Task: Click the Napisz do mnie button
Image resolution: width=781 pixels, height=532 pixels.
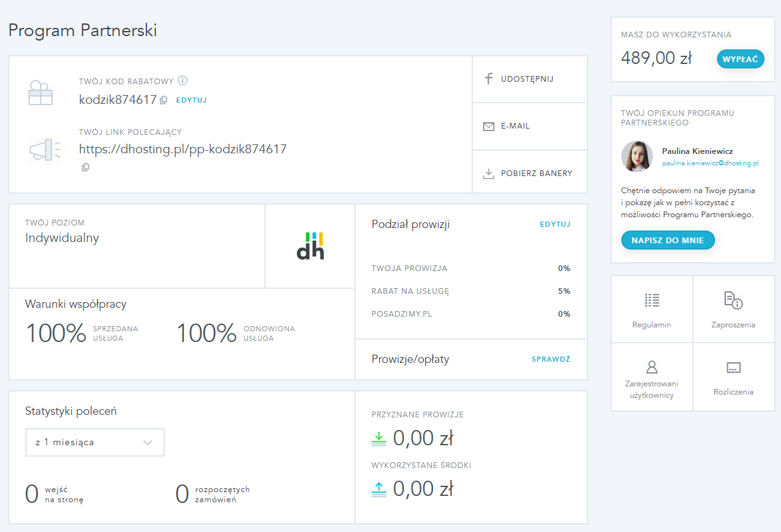Action: point(668,241)
